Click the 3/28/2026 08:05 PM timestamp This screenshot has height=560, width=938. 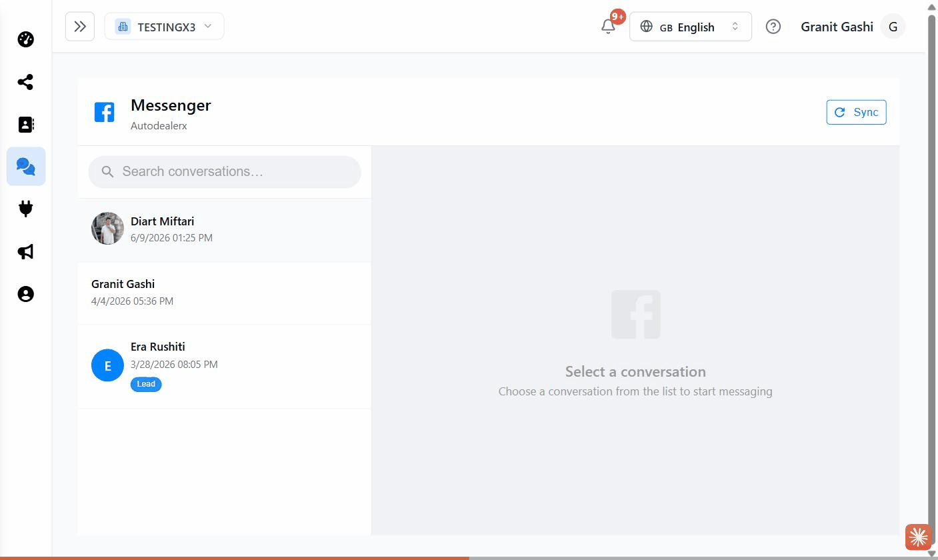[x=174, y=365]
